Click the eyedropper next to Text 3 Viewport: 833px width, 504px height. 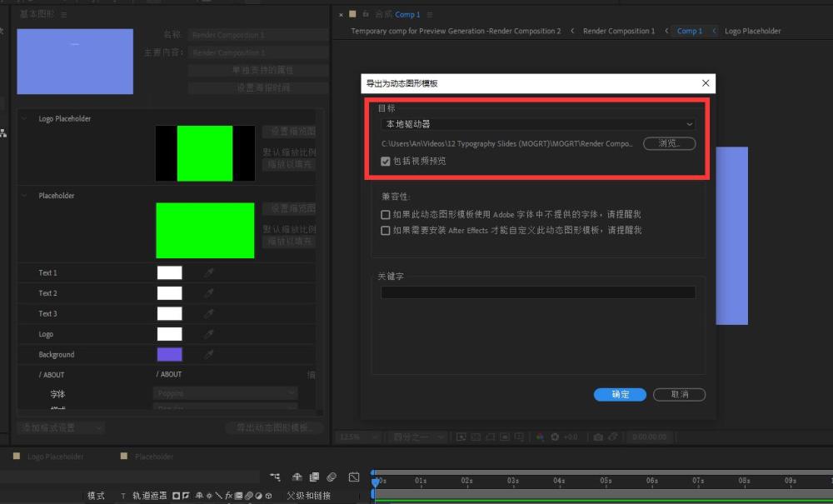point(209,314)
